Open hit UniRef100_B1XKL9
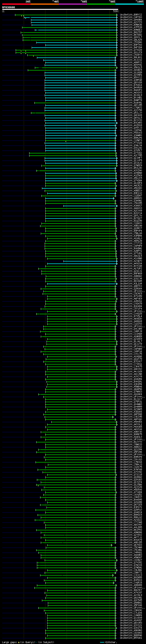 [131, 95]
